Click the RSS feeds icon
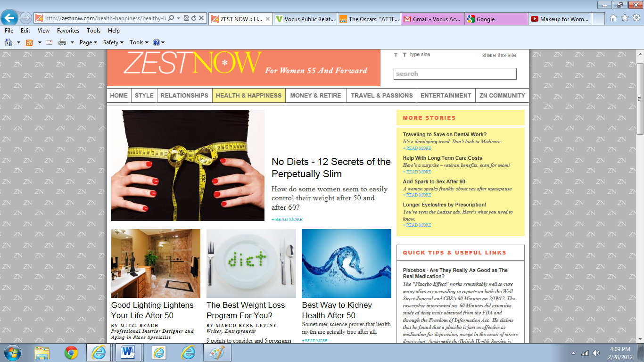 click(29, 42)
